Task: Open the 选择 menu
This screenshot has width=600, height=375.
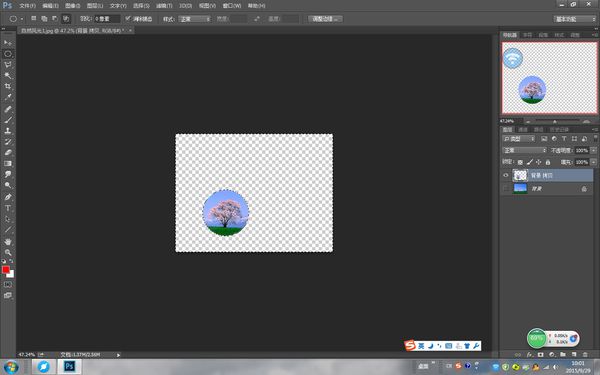Action: tap(141, 6)
